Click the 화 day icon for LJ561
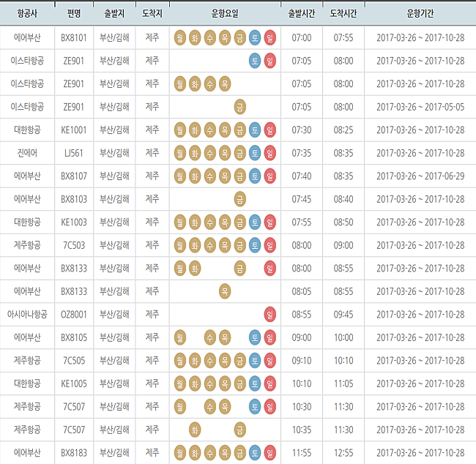The width and height of the screenshot is (476, 464). click(x=195, y=153)
